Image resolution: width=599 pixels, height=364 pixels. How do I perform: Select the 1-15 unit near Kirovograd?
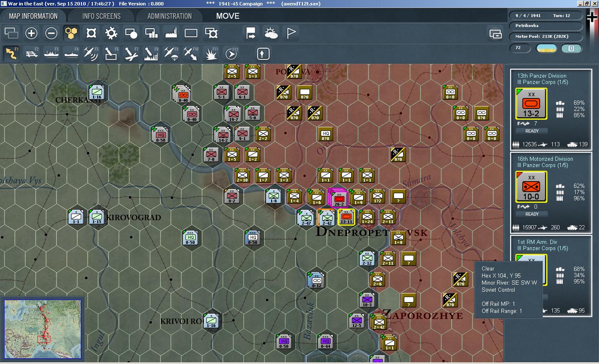click(x=97, y=217)
